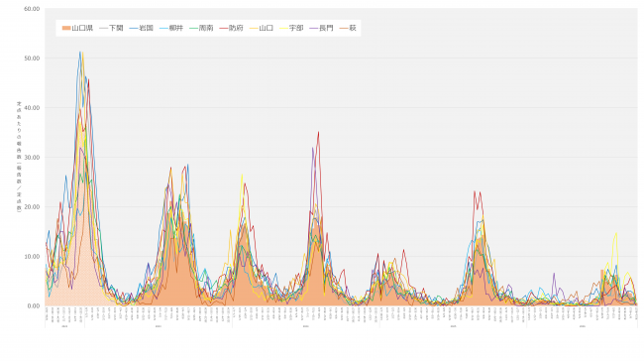Click the 山口県 orange legend swatch
Image resolution: width=644 pixels, height=361 pixels.
click(66, 29)
